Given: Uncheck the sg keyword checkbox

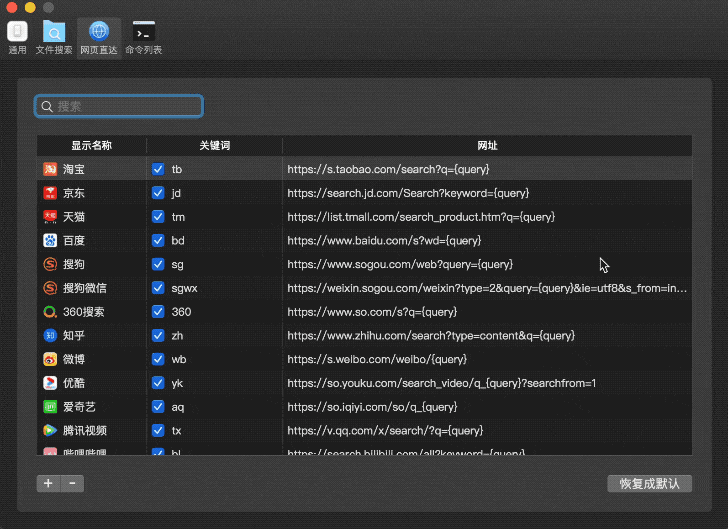Looking at the screenshot, I should tap(158, 264).
